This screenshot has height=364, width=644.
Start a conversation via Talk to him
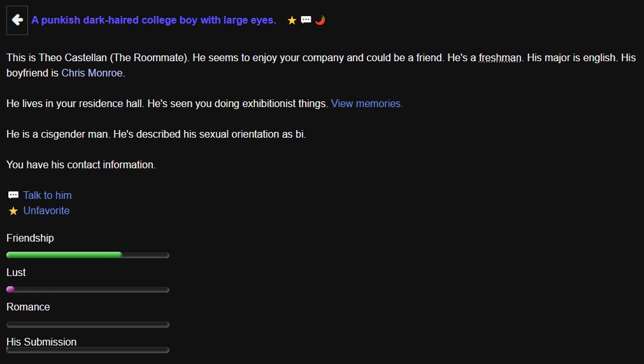coord(47,195)
